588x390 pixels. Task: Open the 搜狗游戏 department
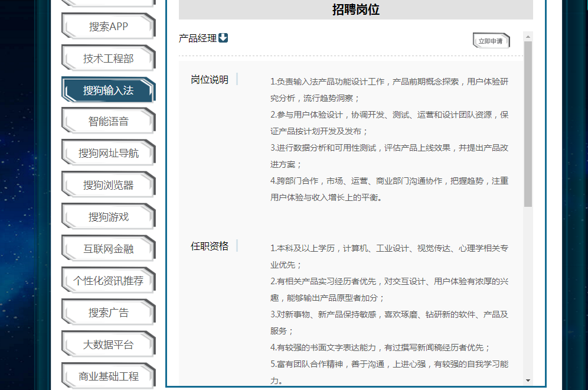point(109,217)
